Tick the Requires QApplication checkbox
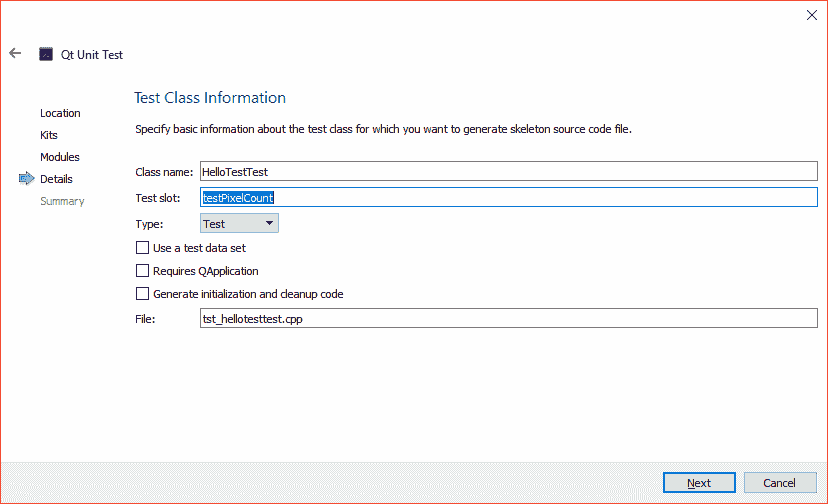The width and height of the screenshot is (828, 504). pyautogui.click(x=142, y=271)
